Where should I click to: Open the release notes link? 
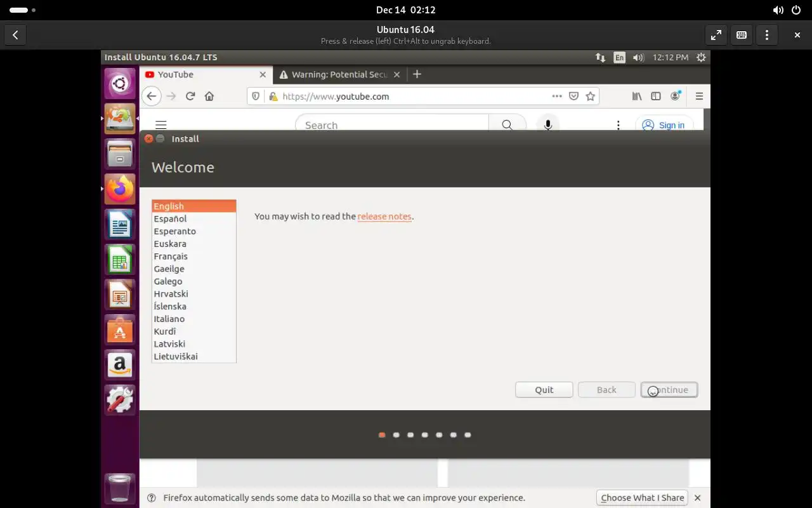(x=384, y=217)
